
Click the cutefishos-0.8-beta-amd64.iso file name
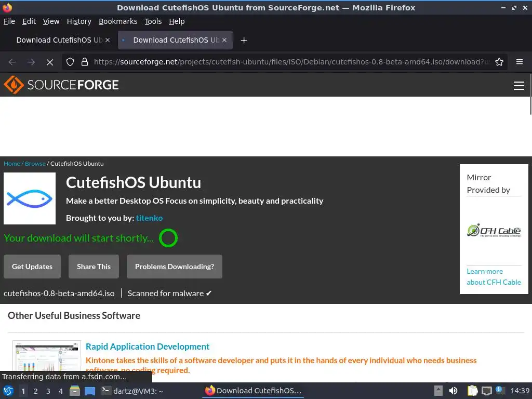pyautogui.click(x=59, y=294)
